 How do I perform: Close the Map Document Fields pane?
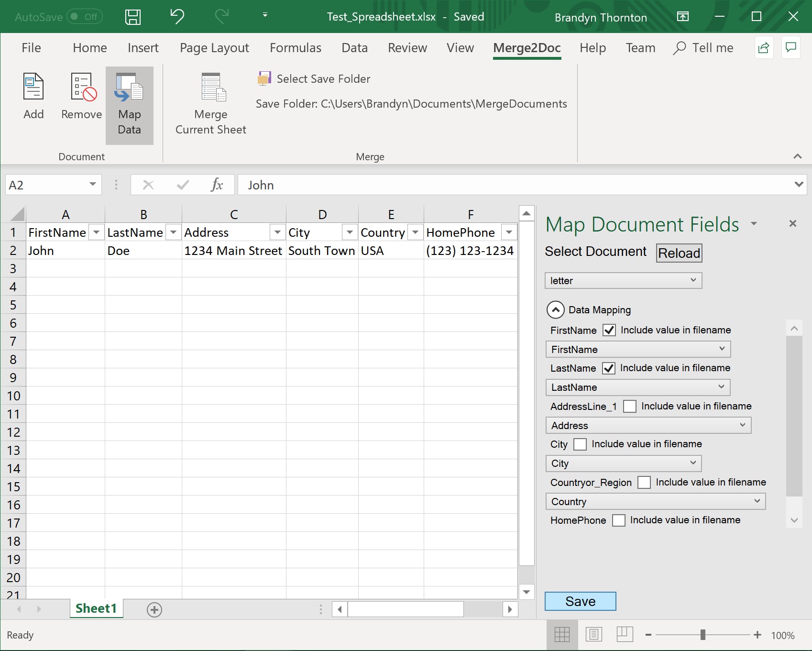793,223
